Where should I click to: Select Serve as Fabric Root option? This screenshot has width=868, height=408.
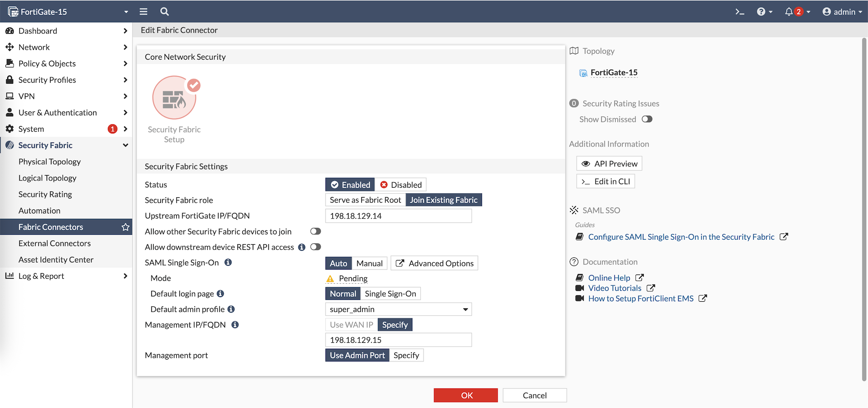[365, 200]
